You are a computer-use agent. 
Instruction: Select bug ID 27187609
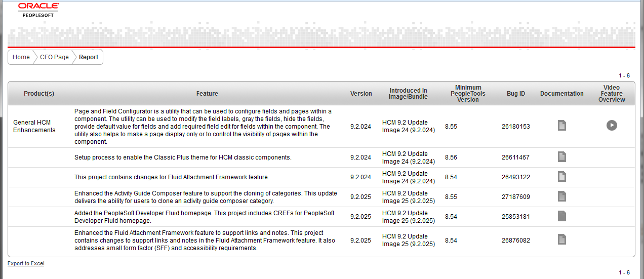[516, 197]
